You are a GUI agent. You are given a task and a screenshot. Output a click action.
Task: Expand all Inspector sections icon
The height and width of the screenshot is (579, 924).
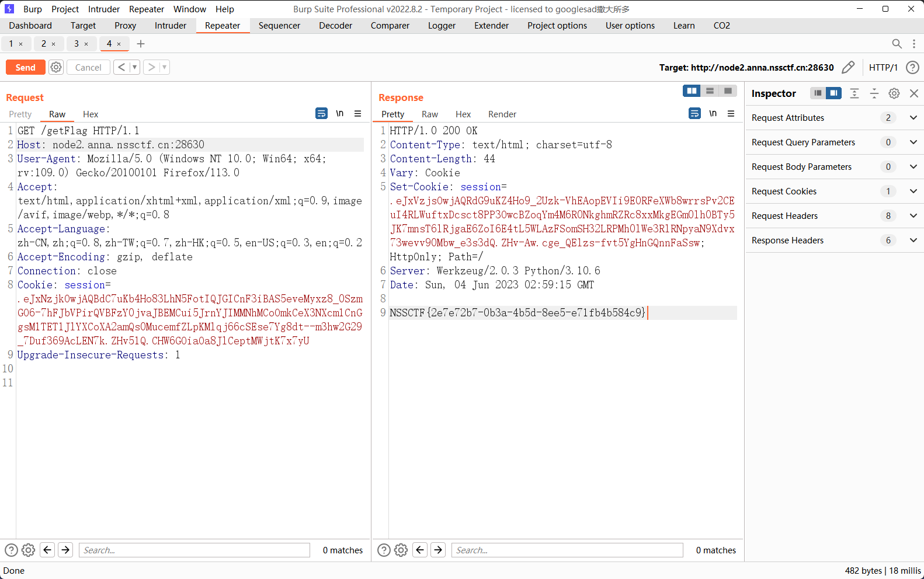tap(854, 93)
